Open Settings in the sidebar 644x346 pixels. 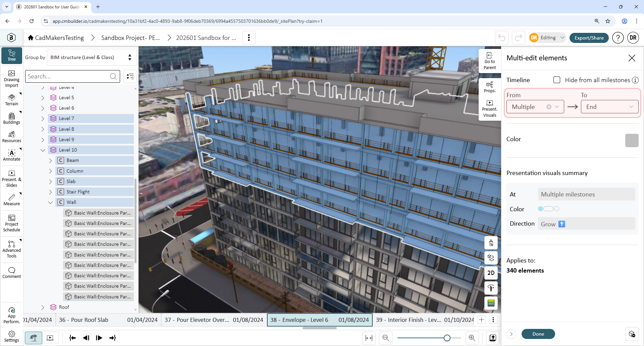[x=12, y=336]
